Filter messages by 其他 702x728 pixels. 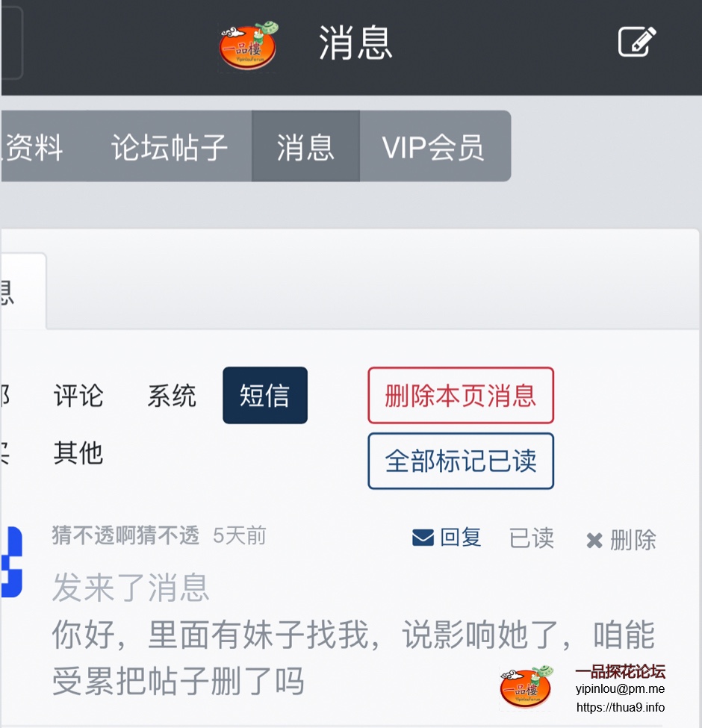point(78,452)
